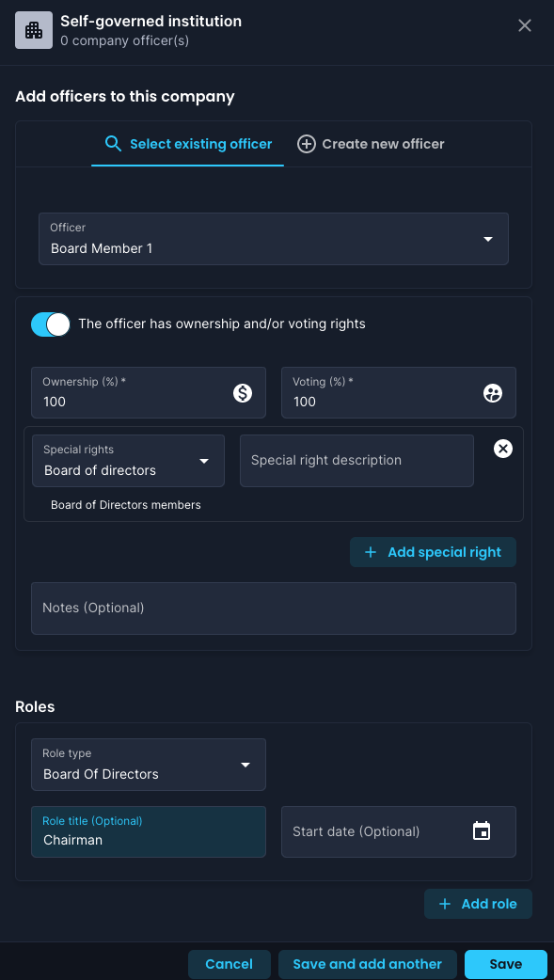The width and height of the screenshot is (554, 980).
Task: Click the pie chart icon in Voting field
Action: tap(493, 392)
